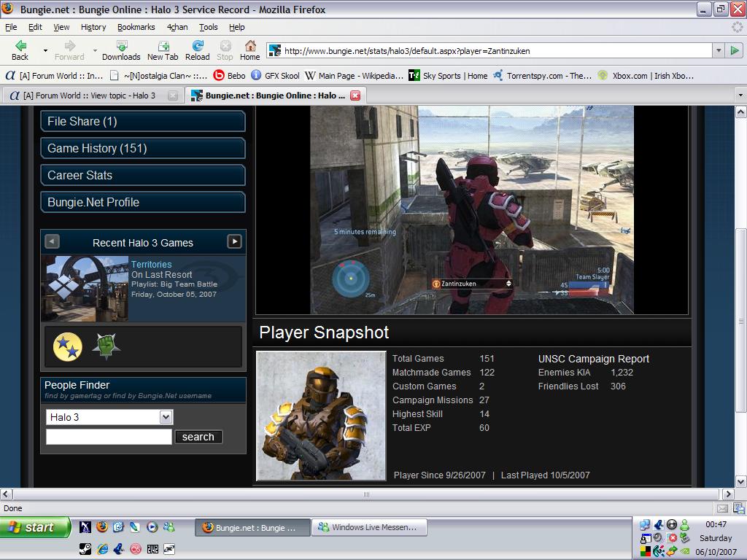Click the File Share (1) button
Screen dimensions: 747x560
pos(143,122)
